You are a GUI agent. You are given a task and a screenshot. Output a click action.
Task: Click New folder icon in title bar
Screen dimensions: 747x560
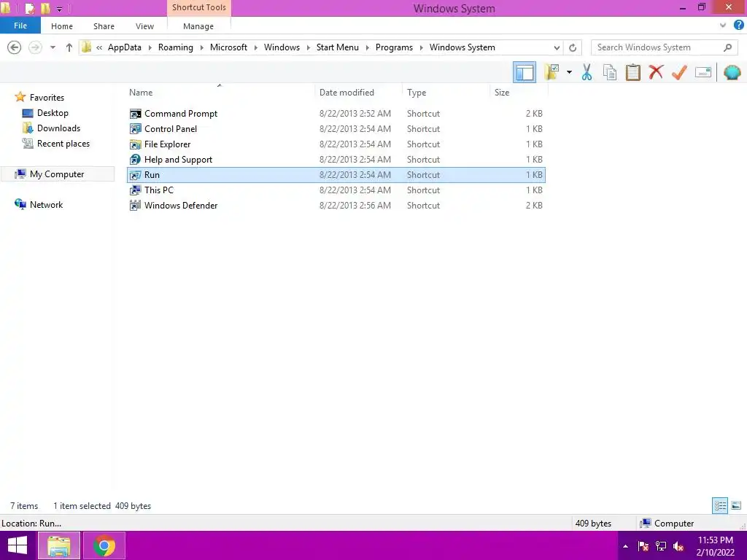point(45,8)
